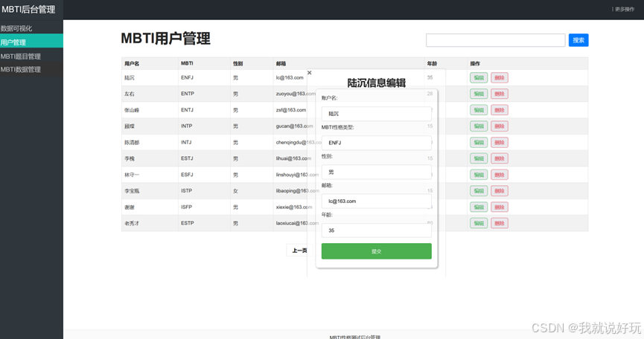
Task: Click the 上一页 pagination button
Action: click(x=299, y=251)
